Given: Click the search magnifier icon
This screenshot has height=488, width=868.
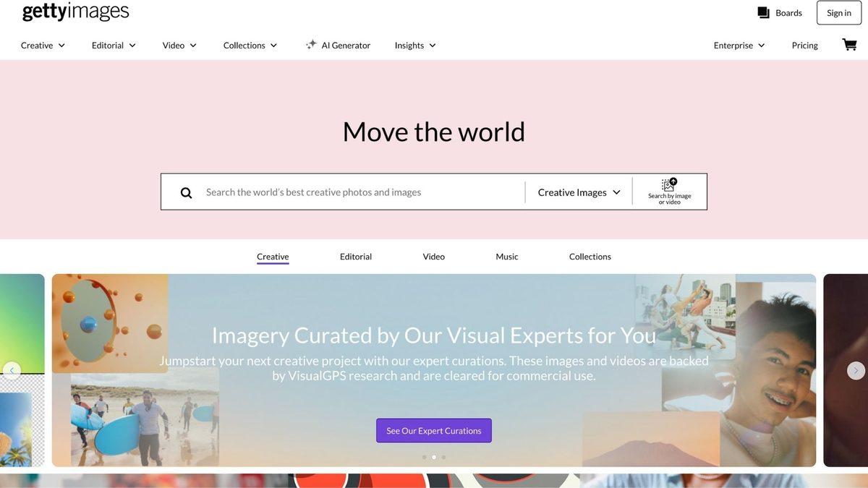Looking at the screenshot, I should click(186, 192).
